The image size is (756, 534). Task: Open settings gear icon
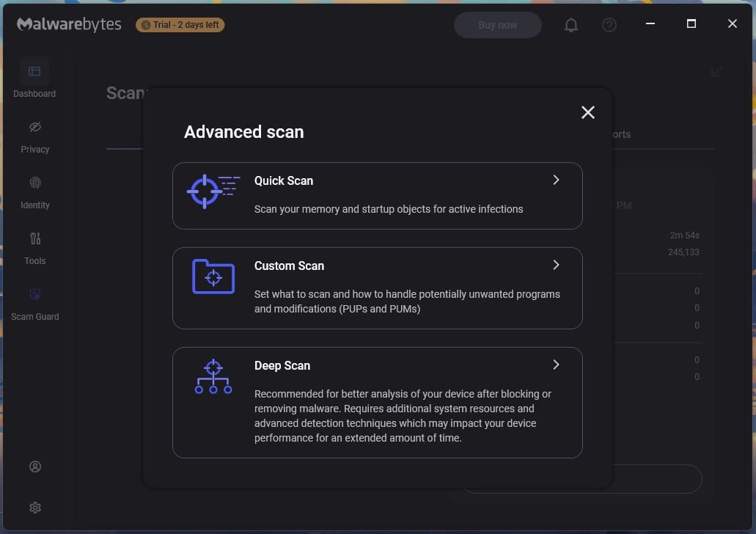34,508
